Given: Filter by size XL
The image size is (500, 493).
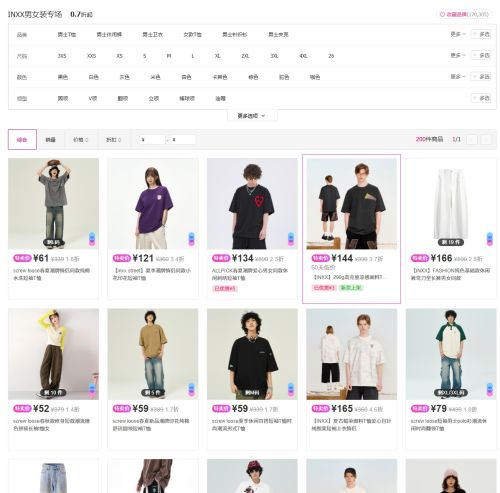Looking at the screenshot, I should tap(217, 56).
